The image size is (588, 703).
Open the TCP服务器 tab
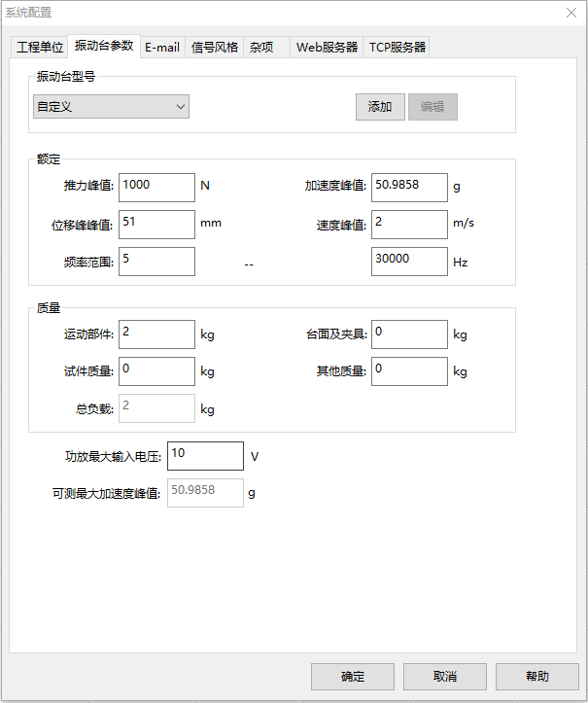(x=397, y=47)
